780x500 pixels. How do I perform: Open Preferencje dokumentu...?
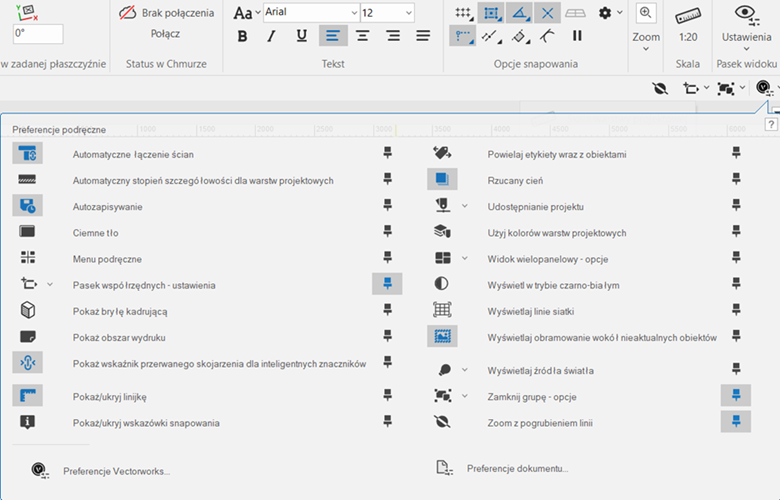pos(518,468)
